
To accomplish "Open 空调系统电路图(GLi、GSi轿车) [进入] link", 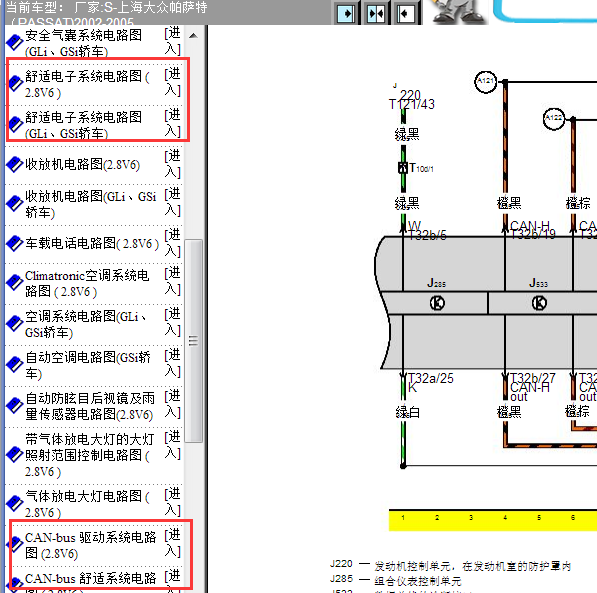I will click(172, 322).
